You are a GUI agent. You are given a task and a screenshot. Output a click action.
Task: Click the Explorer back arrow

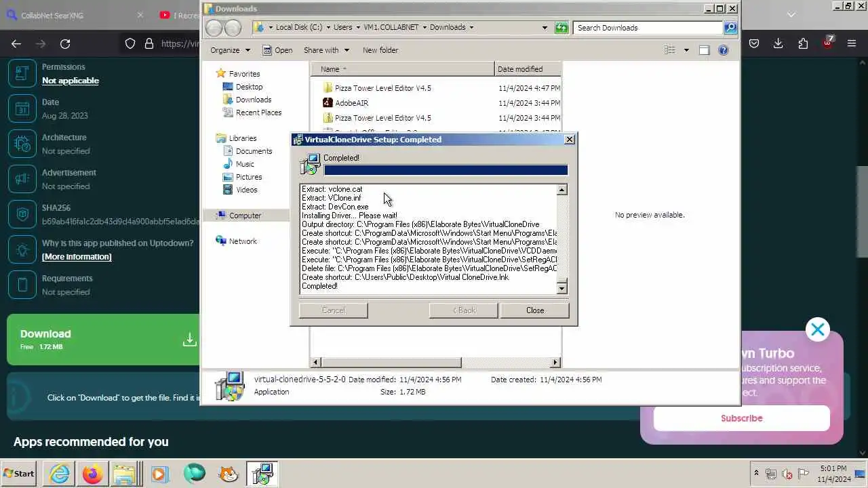coord(214,28)
